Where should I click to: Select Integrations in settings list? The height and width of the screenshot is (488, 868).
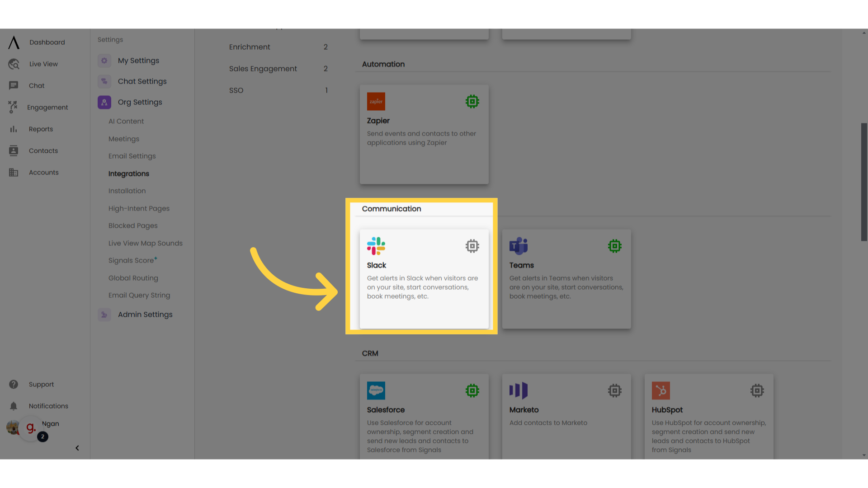(x=129, y=174)
